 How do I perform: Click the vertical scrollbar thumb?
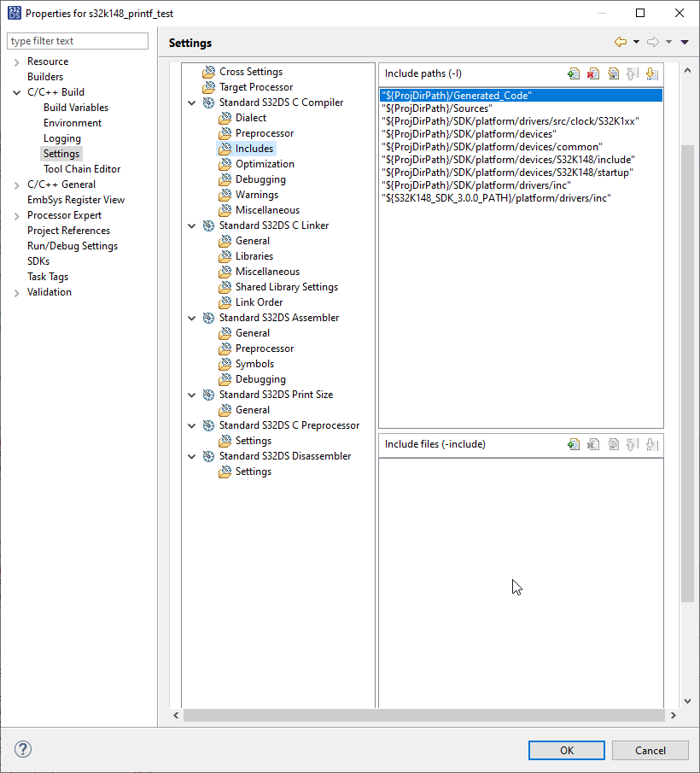pos(687,373)
